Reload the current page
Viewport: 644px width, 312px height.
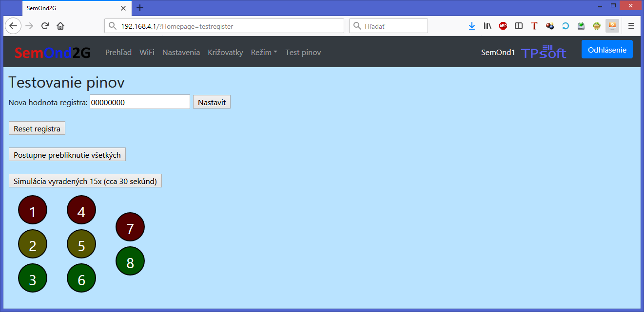coord(45,26)
